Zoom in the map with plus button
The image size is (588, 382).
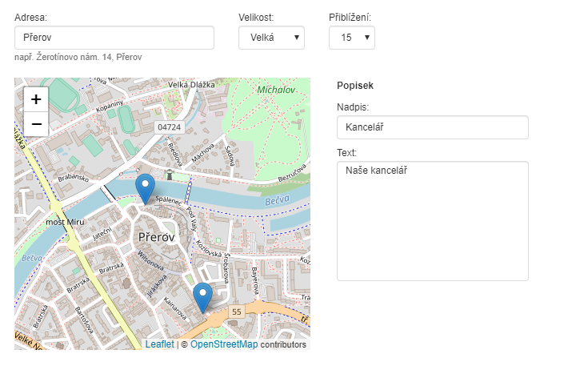(36, 99)
